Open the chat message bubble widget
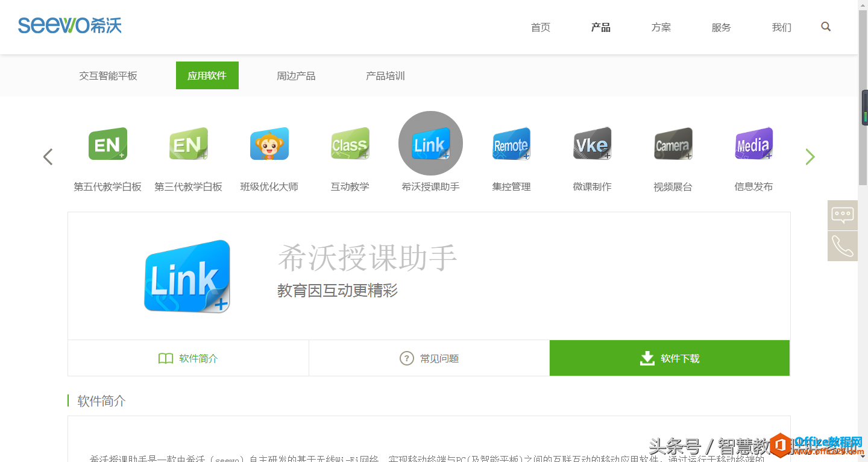 pyautogui.click(x=843, y=215)
